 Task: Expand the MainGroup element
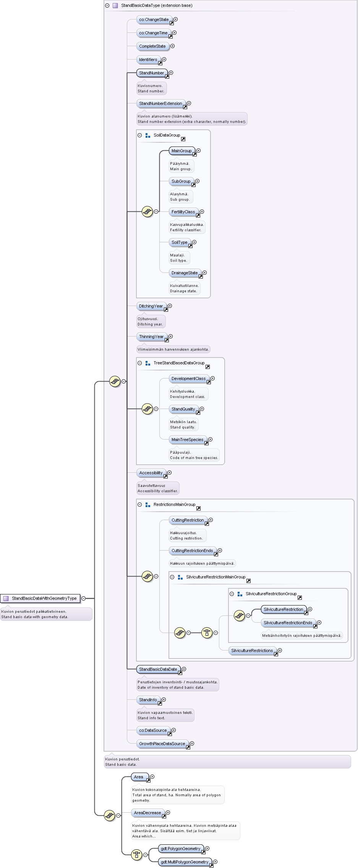199,150
